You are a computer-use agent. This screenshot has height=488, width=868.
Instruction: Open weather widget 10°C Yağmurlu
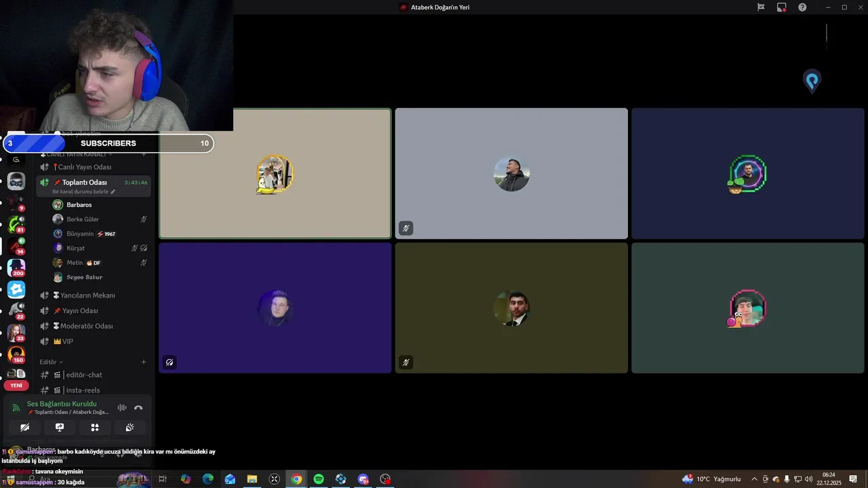pos(711,479)
